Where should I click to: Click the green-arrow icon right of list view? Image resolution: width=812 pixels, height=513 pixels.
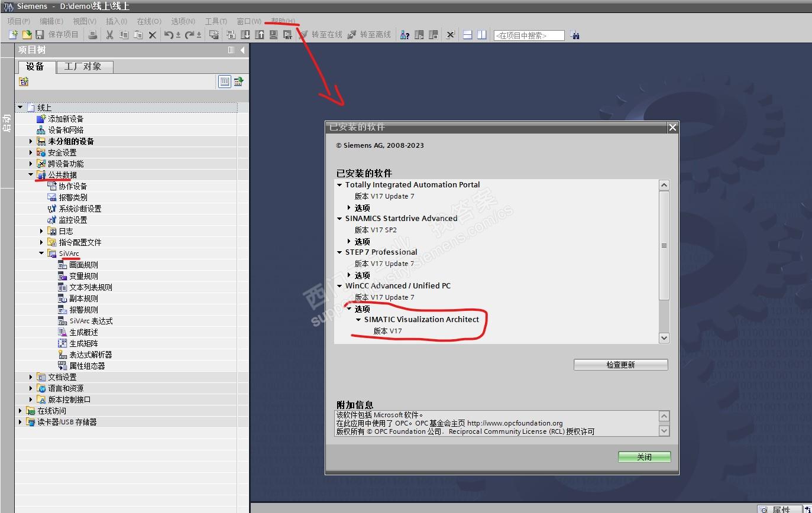pos(238,82)
